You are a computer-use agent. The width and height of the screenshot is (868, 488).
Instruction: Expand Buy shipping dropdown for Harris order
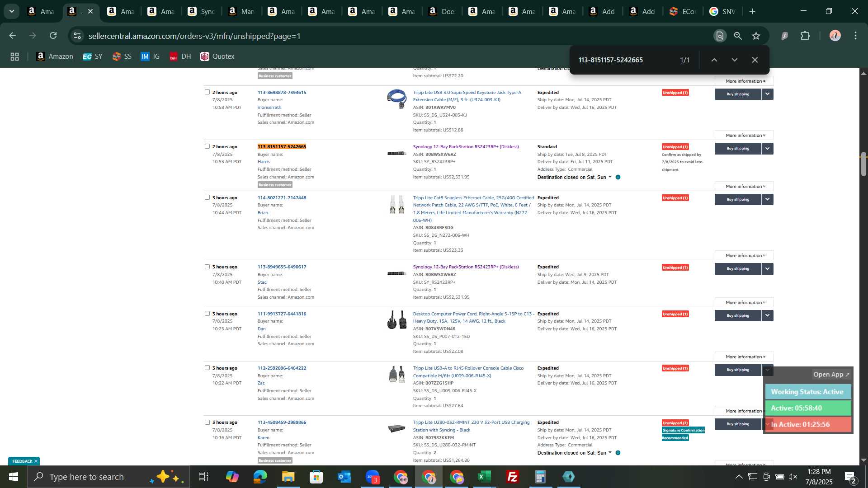coord(767,148)
